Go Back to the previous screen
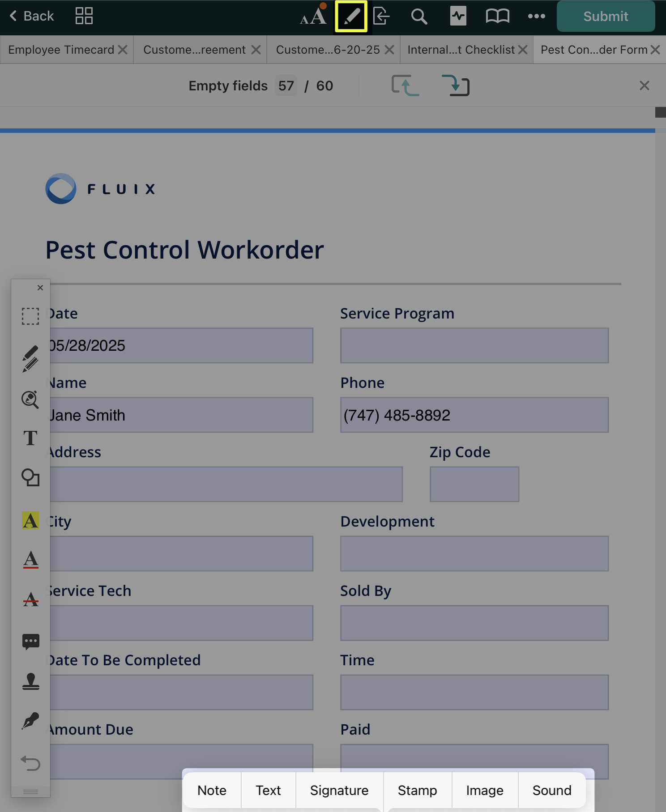Image resolution: width=666 pixels, height=812 pixels. [x=31, y=16]
